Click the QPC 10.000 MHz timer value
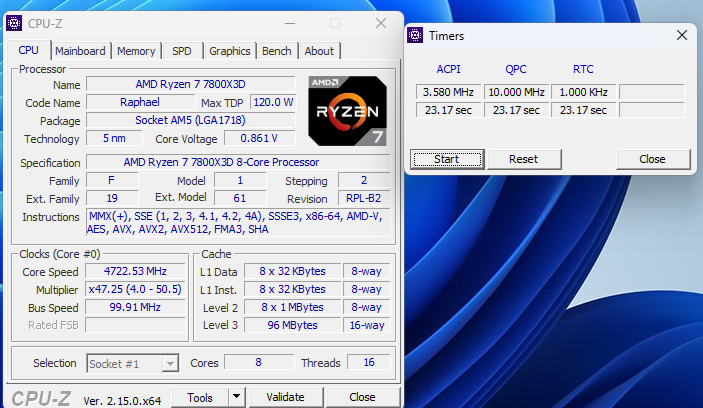Screen dimensions: 703x408 (x=516, y=92)
